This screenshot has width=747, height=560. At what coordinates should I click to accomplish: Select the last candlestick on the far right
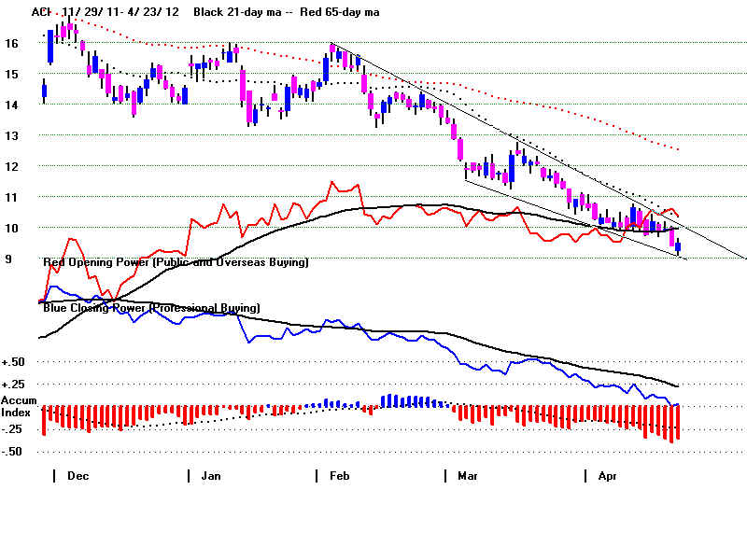coord(678,246)
